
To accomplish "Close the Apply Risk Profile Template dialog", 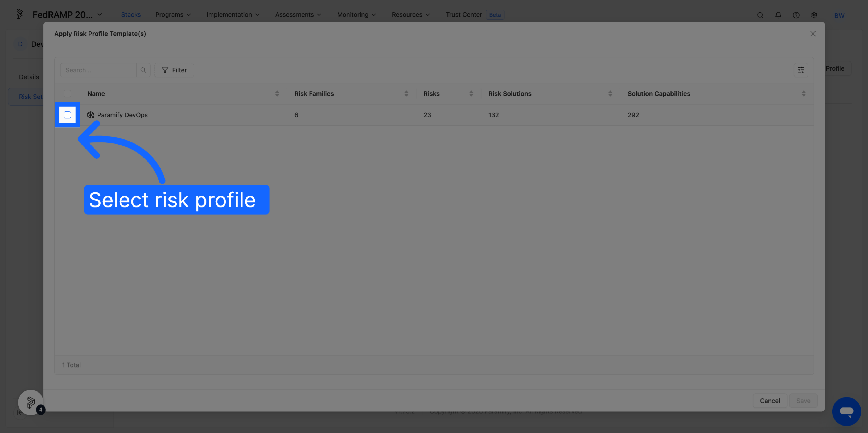I will 813,34.
